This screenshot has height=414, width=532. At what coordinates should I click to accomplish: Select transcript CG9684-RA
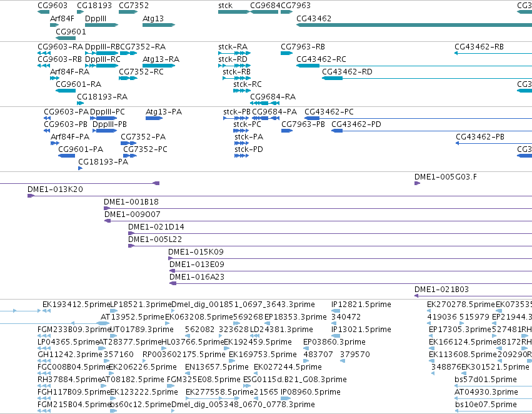pos(265,103)
